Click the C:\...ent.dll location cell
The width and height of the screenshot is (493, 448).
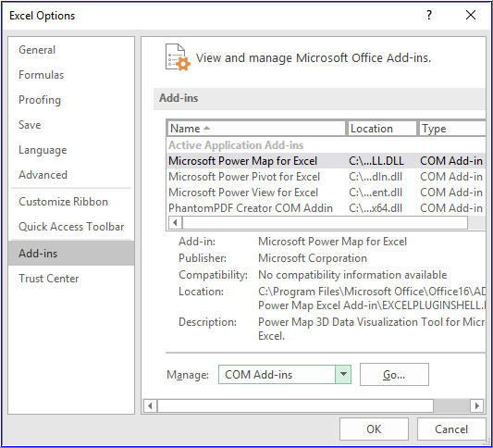point(376,193)
